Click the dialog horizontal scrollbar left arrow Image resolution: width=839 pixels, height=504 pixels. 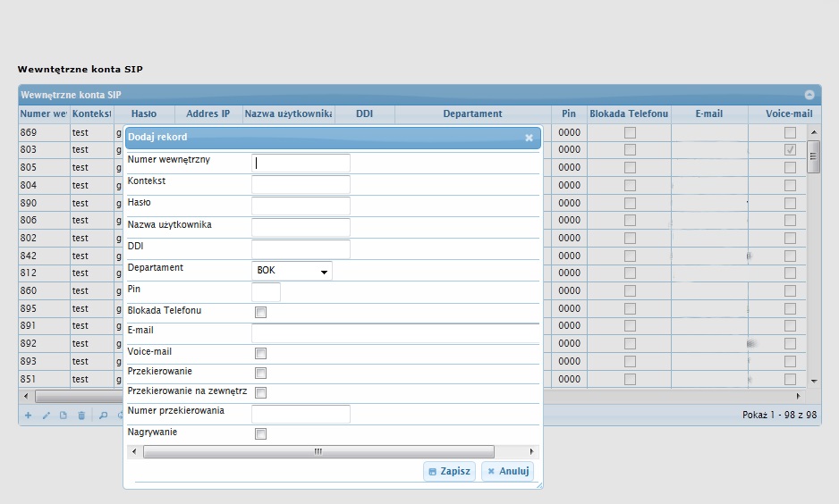pyautogui.click(x=134, y=451)
